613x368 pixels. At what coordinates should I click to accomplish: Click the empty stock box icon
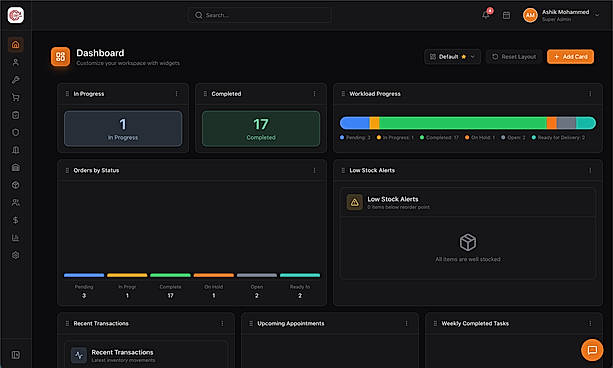[468, 242]
